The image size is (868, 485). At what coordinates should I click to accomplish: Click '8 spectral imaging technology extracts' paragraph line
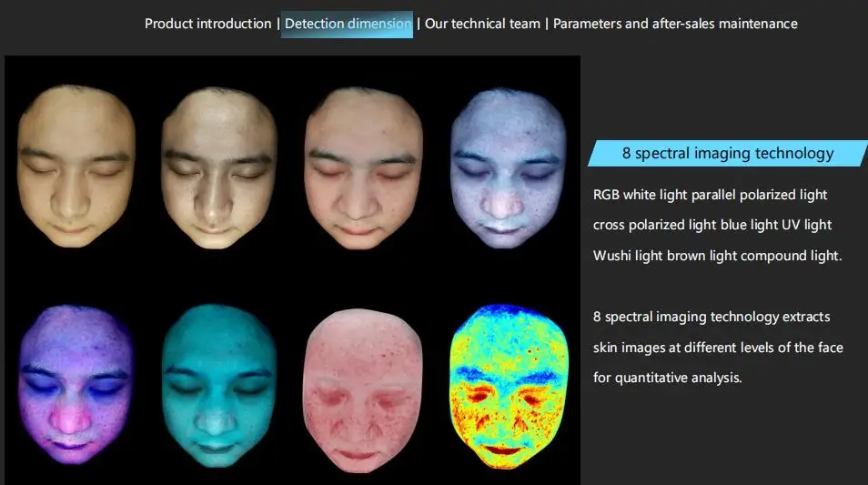click(x=712, y=317)
